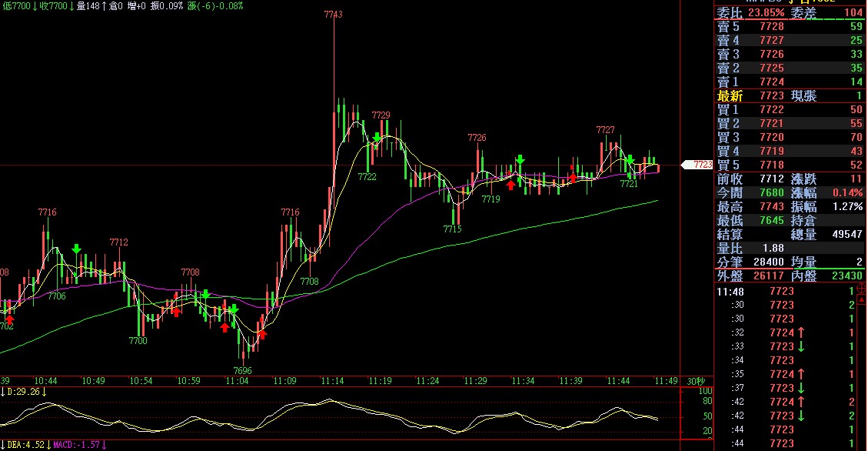Viewport: 868px width, 451px height.
Task: Click the 7715 trough label on the chart
Action: (452, 229)
